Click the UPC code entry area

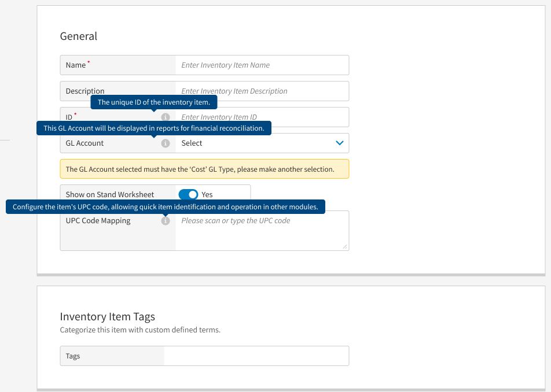(x=260, y=230)
